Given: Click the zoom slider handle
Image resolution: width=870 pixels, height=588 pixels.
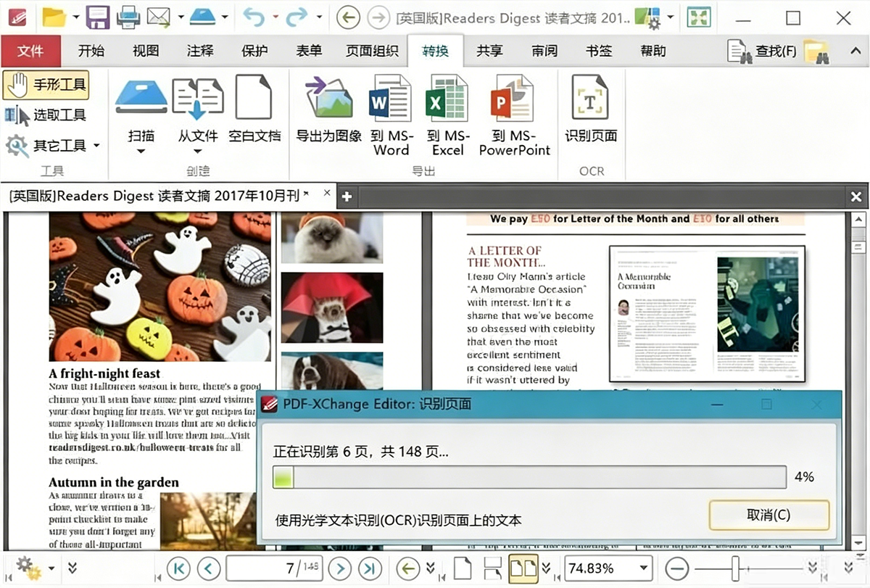Looking at the screenshot, I should pyautogui.click(x=735, y=568).
